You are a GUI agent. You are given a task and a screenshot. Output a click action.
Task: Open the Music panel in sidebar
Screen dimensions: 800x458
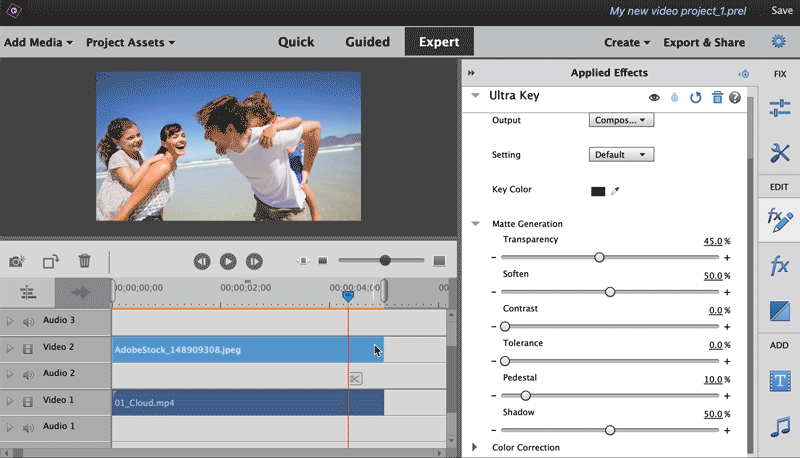coord(779,428)
